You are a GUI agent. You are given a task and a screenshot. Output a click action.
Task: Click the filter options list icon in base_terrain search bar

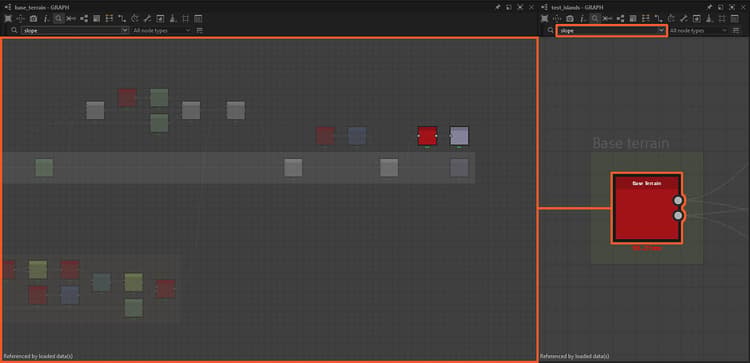pyautogui.click(x=200, y=30)
